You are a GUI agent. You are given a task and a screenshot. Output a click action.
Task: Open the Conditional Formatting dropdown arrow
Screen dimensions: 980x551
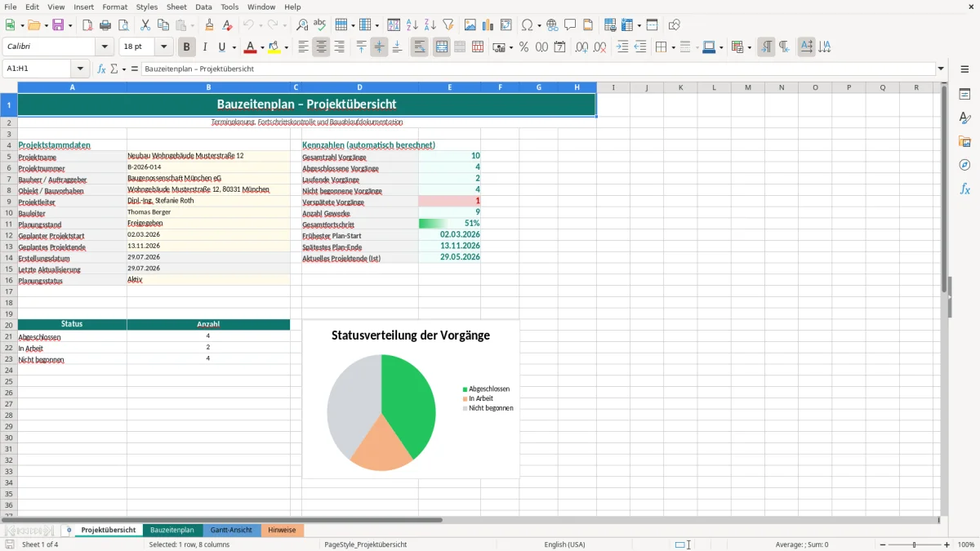click(x=749, y=47)
